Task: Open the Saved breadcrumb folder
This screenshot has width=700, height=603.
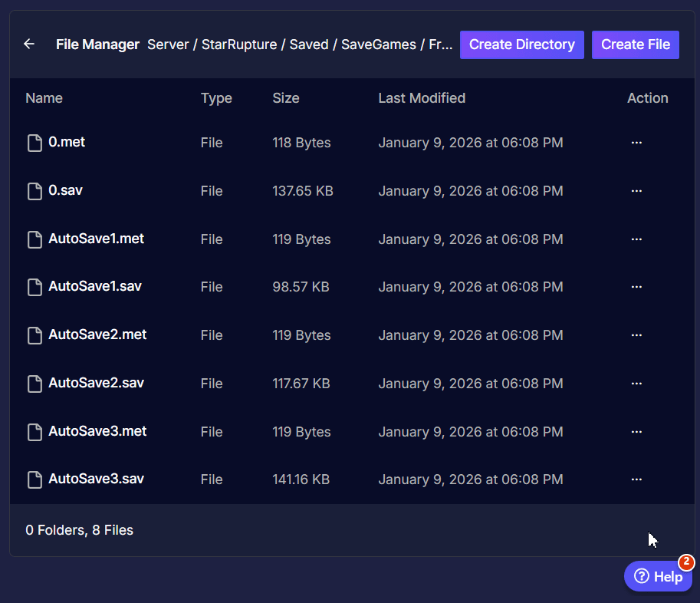Action: (x=308, y=44)
